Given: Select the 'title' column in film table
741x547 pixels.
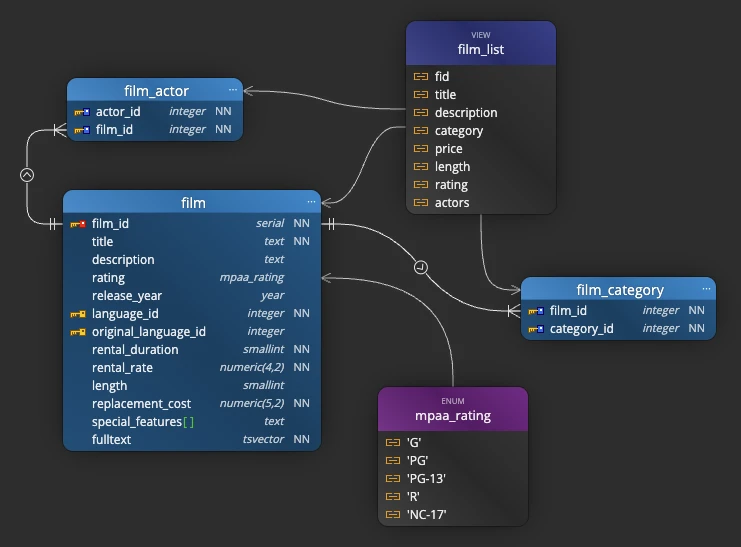Looking at the screenshot, I should [192, 242].
